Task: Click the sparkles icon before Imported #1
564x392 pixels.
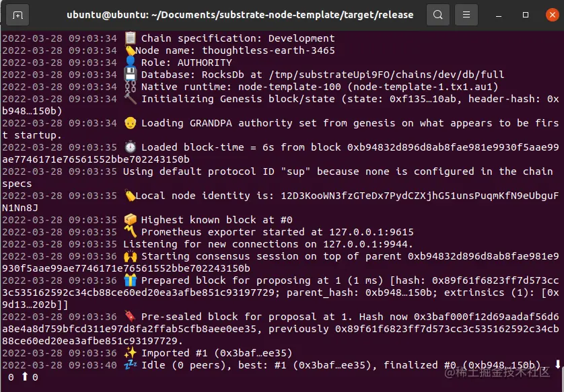Action: [130, 353]
